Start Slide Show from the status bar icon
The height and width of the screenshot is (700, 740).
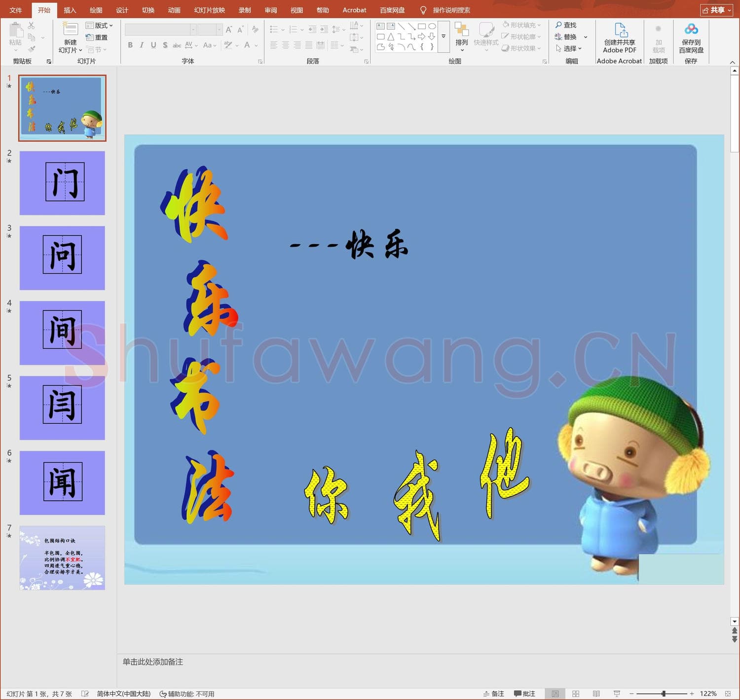617,694
